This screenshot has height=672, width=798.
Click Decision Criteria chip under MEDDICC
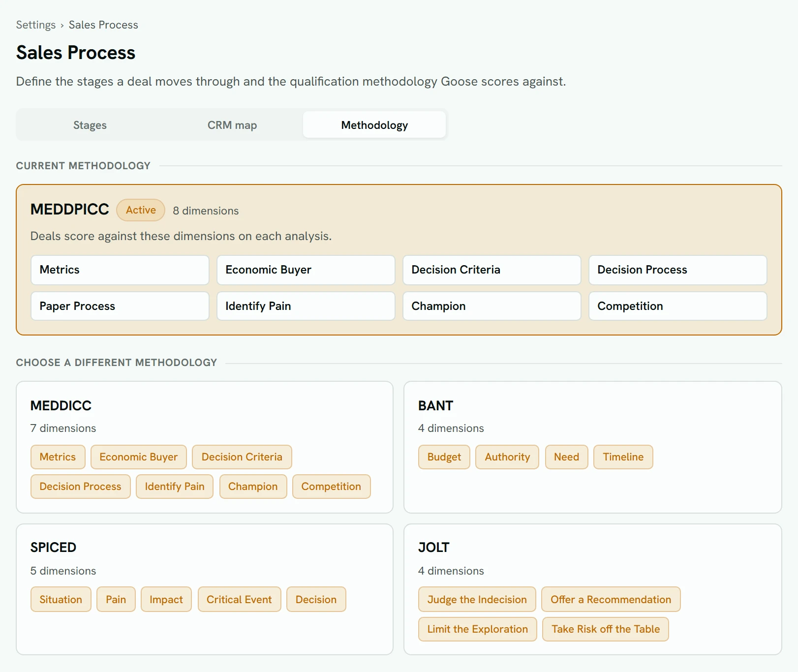[x=242, y=457]
